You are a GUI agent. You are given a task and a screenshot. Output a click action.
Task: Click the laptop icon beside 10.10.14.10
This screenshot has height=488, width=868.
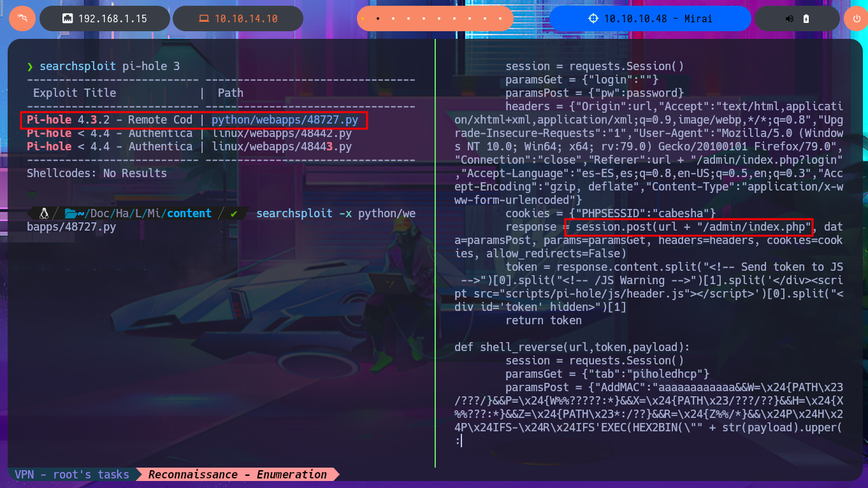pyautogui.click(x=203, y=19)
